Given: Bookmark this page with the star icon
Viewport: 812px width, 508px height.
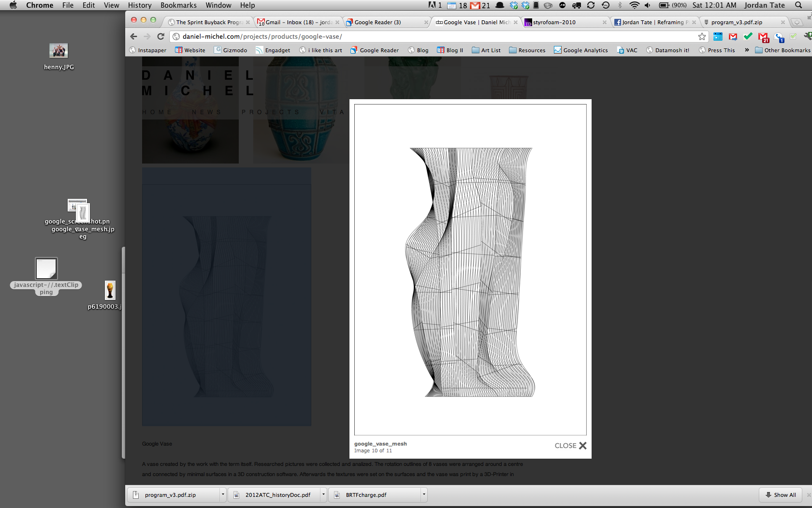Looking at the screenshot, I should tap(702, 36).
